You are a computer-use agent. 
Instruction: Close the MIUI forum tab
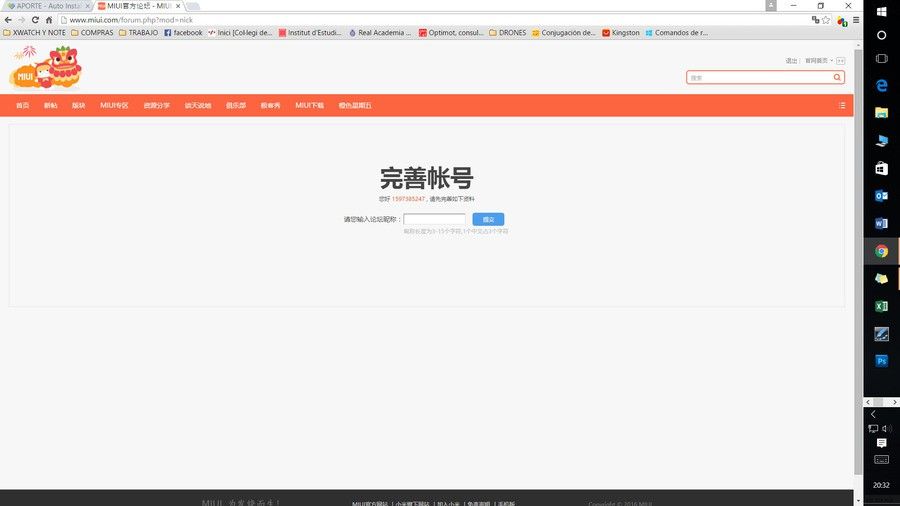(178, 6)
